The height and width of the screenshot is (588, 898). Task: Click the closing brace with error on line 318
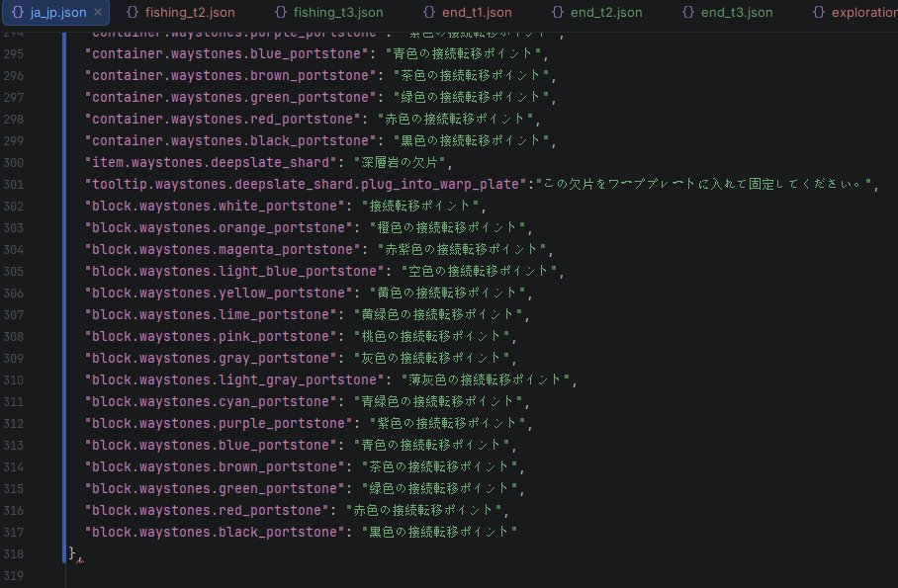click(72, 553)
